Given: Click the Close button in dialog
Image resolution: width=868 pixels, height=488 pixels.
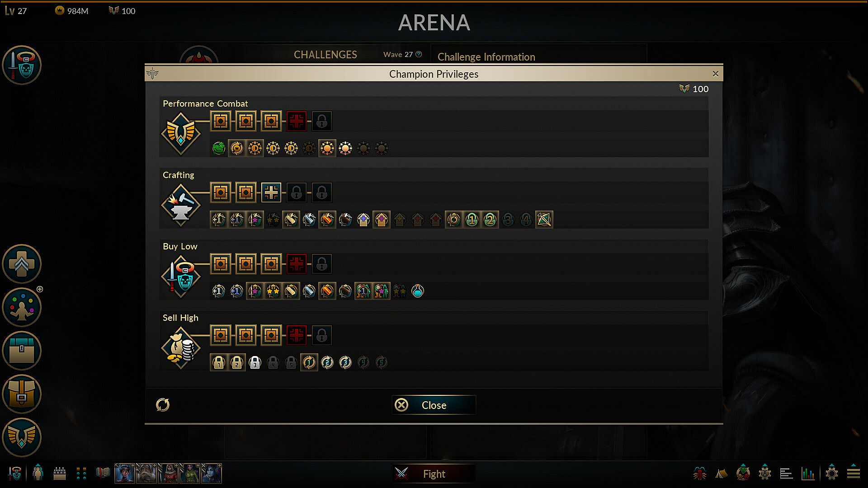Looking at the screenshot, I should [434, 405].
